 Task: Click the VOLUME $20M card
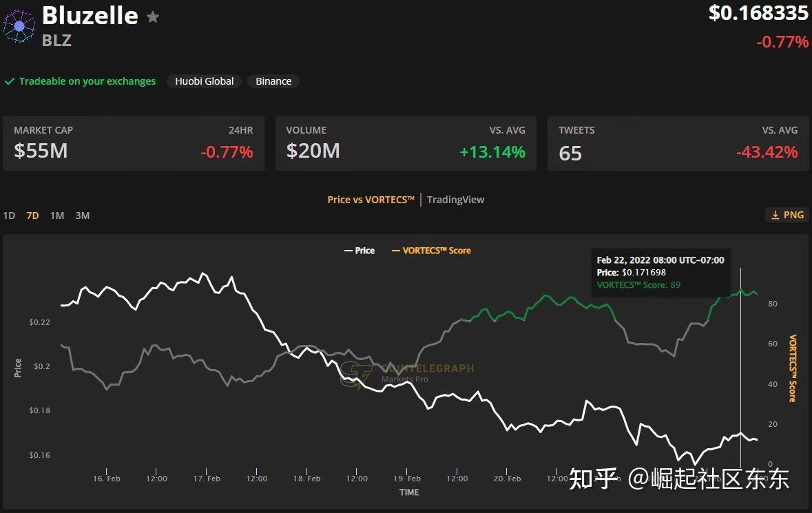click(406, 143)
